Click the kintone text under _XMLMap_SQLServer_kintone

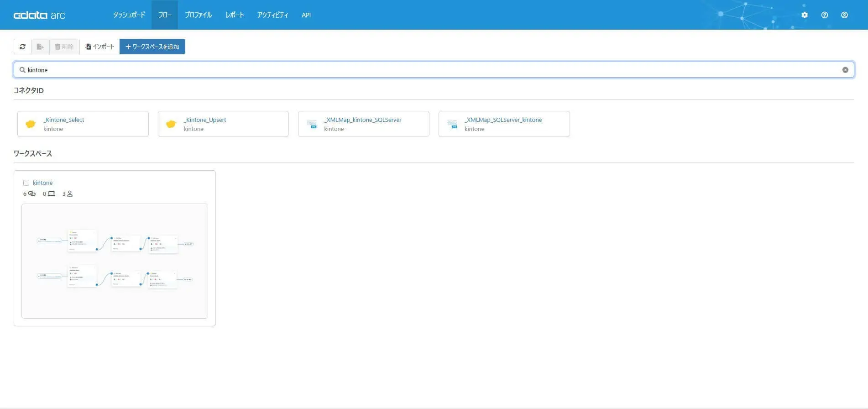tap(475, 129)
